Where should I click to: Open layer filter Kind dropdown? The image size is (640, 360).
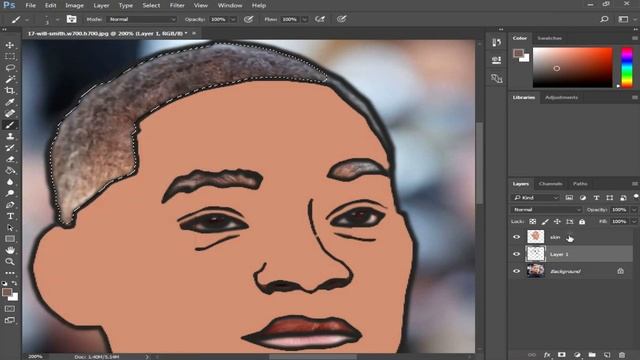pos(536,198)
